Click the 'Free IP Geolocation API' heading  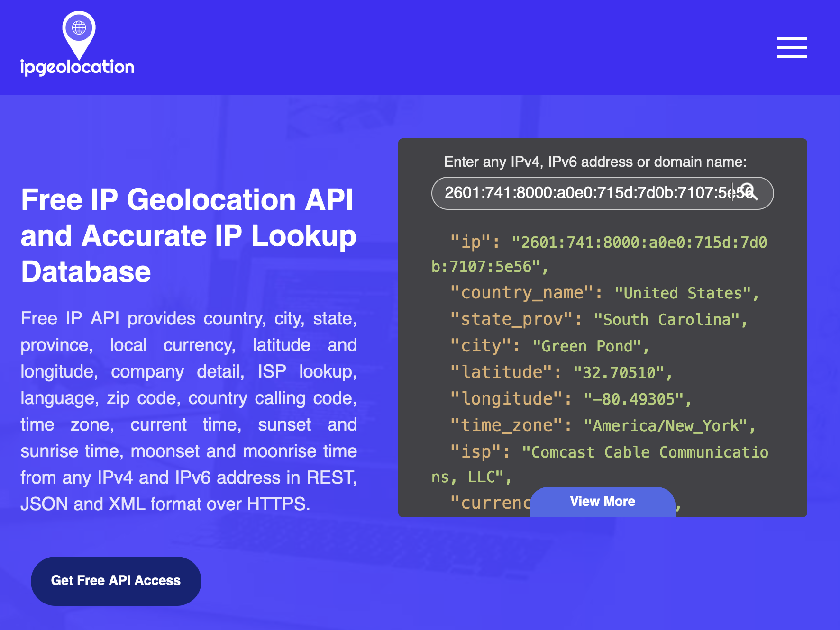pos(189,235)
